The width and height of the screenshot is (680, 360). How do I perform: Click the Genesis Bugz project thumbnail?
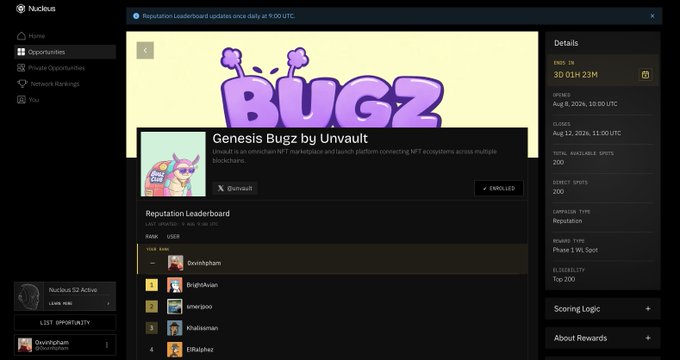[x=173, y=164]
